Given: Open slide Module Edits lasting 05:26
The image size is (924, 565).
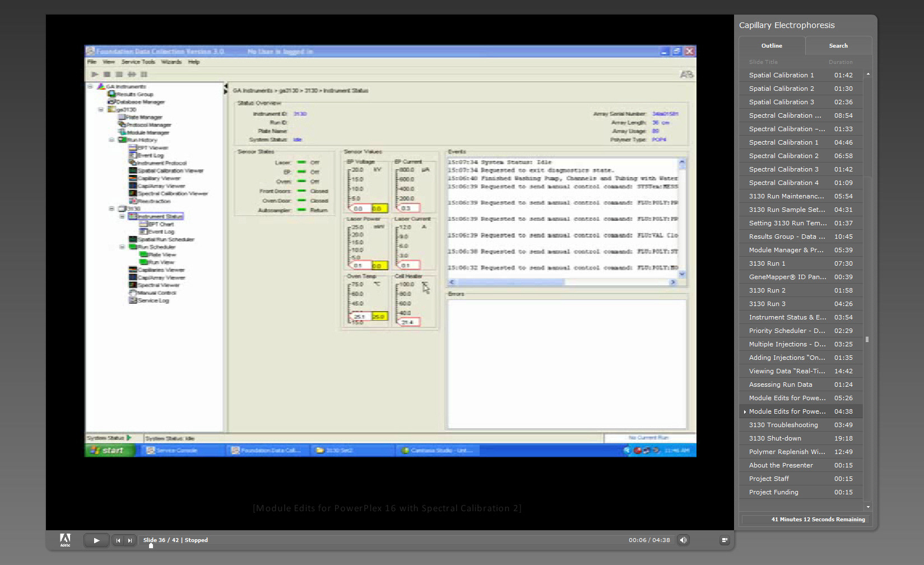Looking at the screenshot, I should click(801, 398).
